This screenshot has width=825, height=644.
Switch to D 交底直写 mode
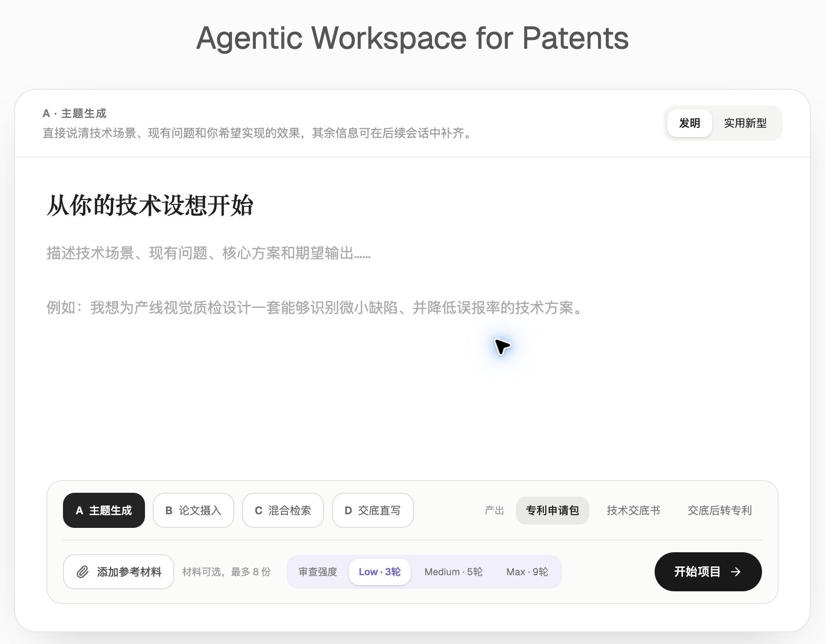(373, 510)
